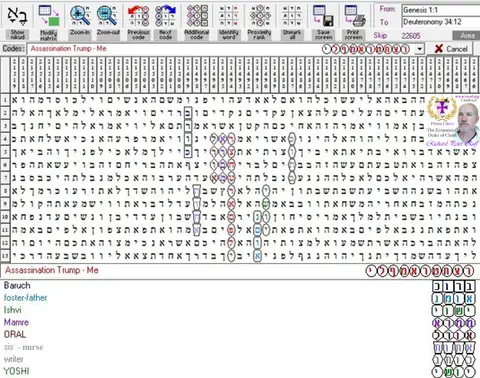Click the Codes field showing Assassination Trump - Me
Screen dimensions: 480x378
click(221, 49)
